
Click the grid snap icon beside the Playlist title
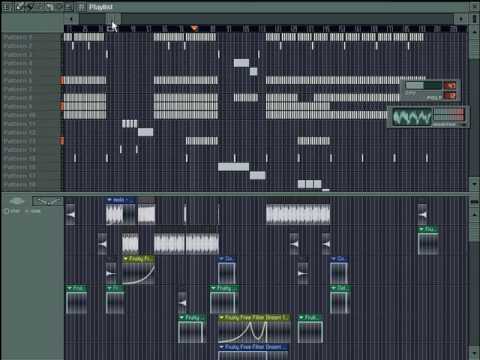point(81,7)
